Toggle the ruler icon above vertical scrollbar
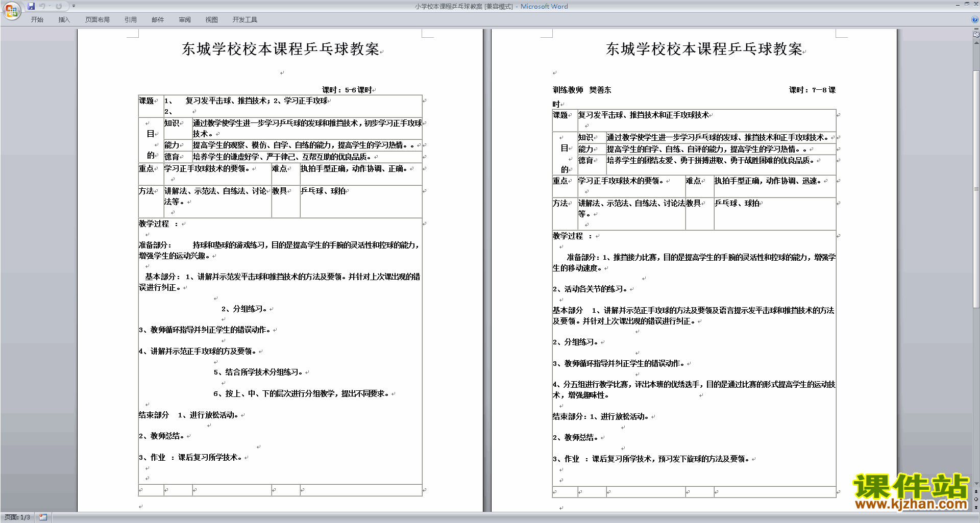The height and width of the screenshot is (523, 980). pos(976,34)
